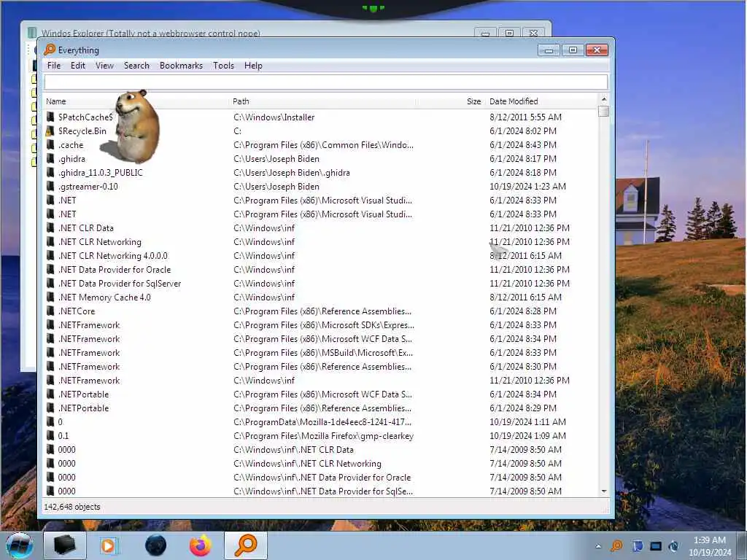Click the folder icon of $PatchCache$

pyautogui.click(x=50, y=117)
